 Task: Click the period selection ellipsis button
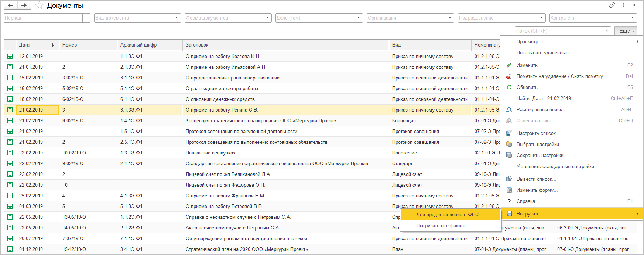click(x=86, y=18)
